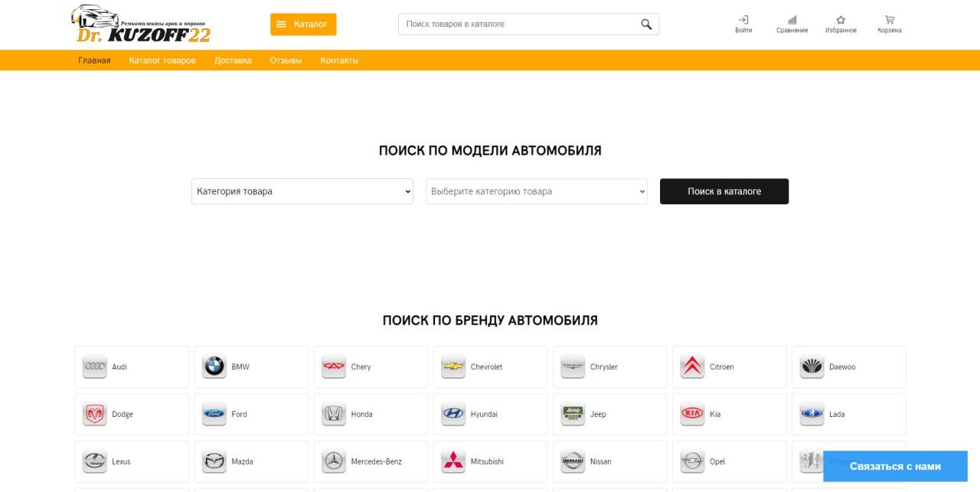The image size is (980, 492).
Task: Open the Контакты menu item
Action: (x=339, y=60)
